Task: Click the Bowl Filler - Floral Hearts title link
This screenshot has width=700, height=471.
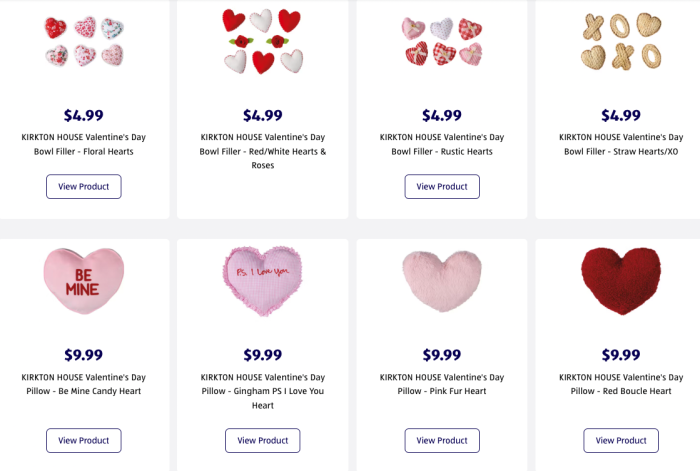Action: coord(84,144)
